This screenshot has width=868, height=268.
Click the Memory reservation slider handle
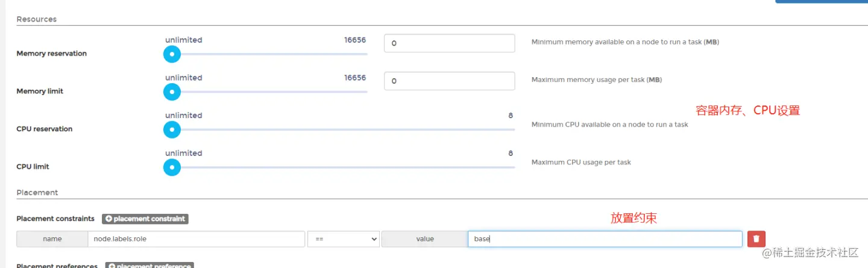pos(172,54)
